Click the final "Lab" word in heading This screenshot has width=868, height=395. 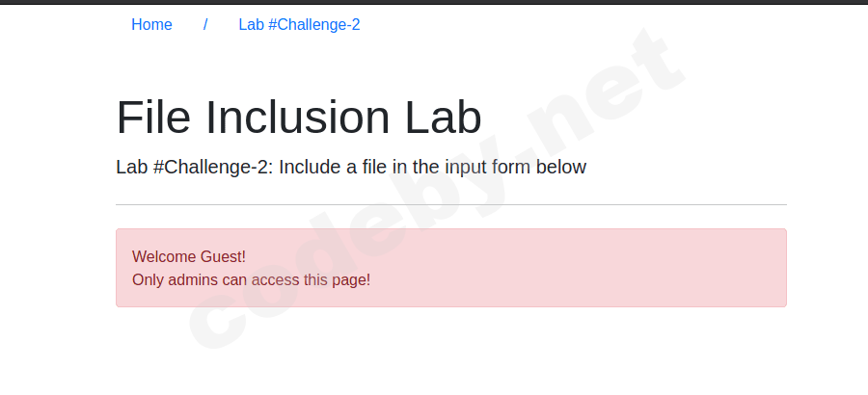click(x=443, y=118)
